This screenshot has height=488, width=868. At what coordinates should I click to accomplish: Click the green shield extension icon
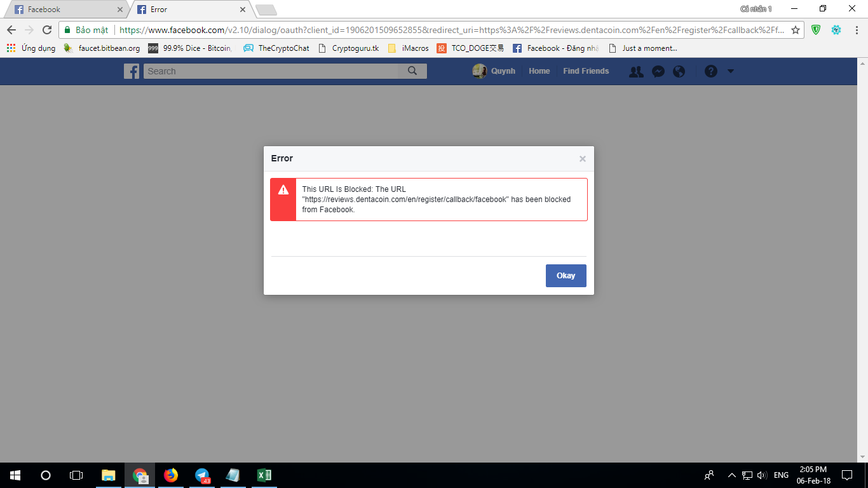[x=816, y=30]
